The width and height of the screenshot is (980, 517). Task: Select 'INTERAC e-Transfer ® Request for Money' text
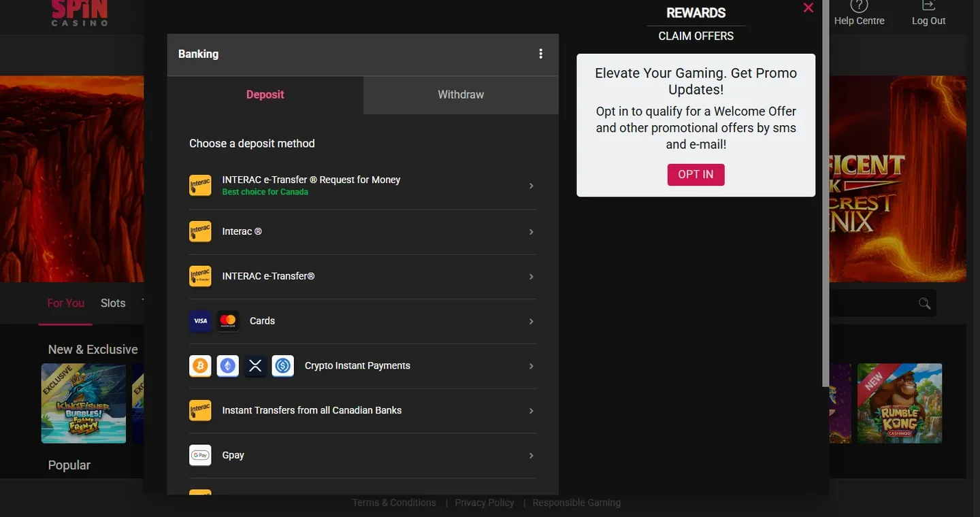pos(311,180)
